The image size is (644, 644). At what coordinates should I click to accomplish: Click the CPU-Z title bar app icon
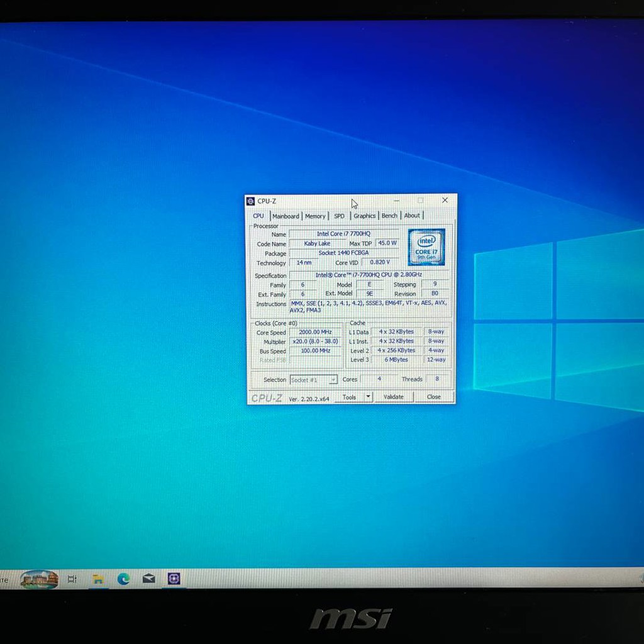tap(250, 201)
